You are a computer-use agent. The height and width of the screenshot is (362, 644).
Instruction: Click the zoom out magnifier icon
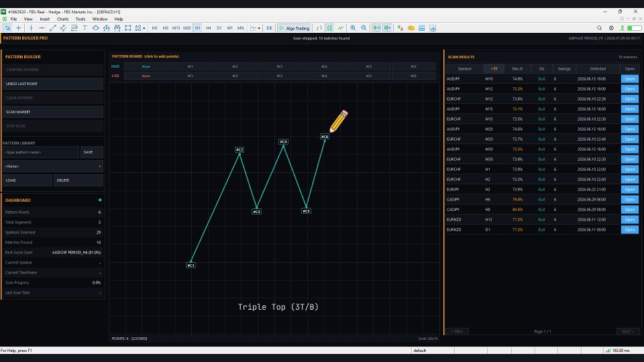pos(364,28)
